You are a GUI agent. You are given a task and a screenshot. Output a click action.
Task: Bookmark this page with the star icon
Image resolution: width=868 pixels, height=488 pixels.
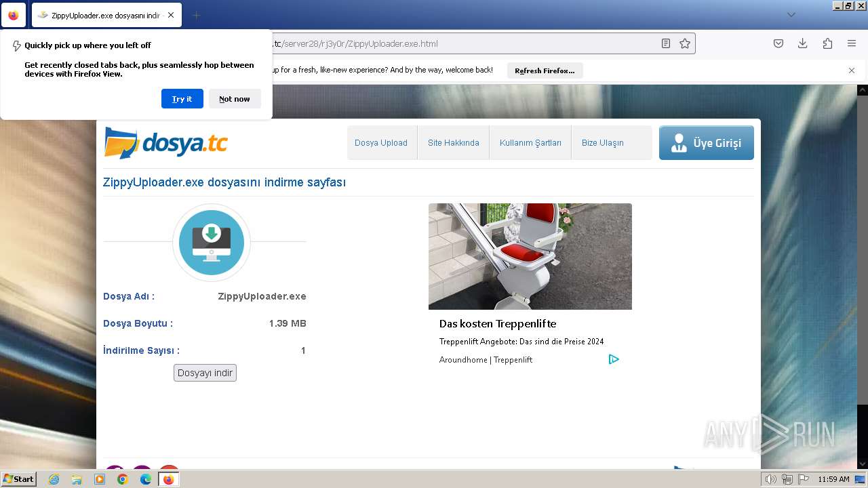tap(685, 43)
